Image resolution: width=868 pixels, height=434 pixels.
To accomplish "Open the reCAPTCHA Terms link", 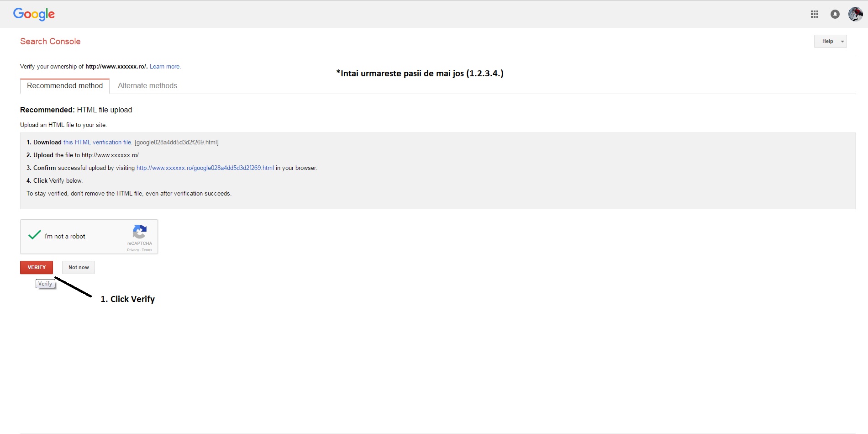I will tap(147, 250).
